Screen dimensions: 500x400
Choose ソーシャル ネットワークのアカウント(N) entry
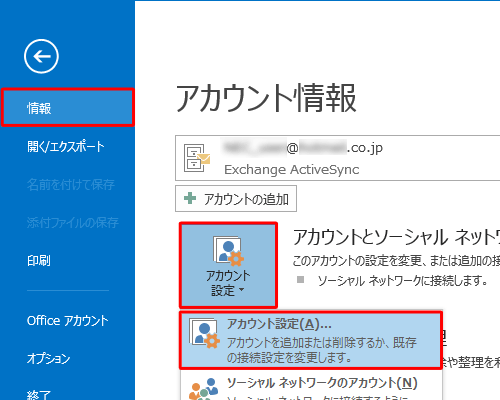point(311,385)
